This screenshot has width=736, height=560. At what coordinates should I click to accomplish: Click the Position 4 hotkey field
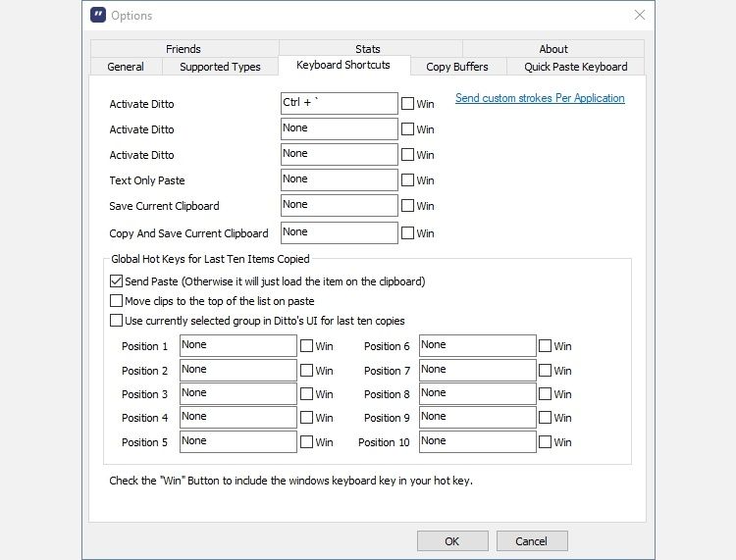coord(238,417)
